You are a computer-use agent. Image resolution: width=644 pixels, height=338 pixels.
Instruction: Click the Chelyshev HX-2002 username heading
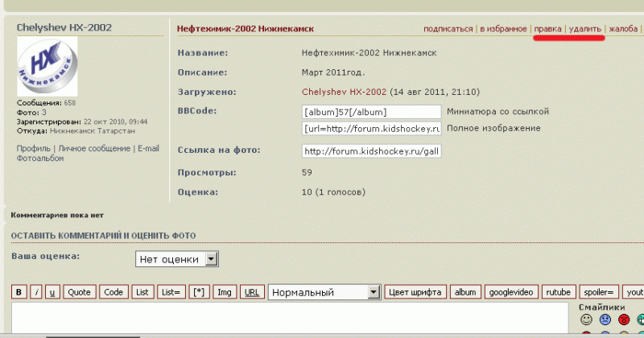[64, 27]
